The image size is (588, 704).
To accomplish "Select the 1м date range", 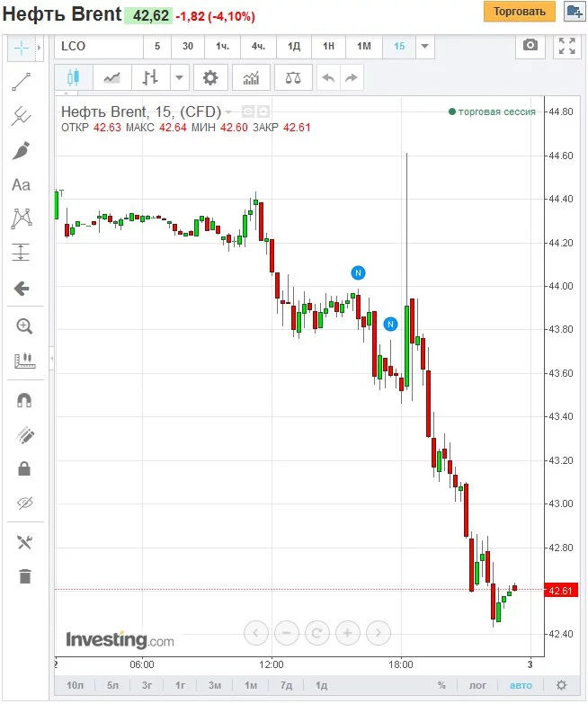I will pyautogui.click(x=251, y=686).
